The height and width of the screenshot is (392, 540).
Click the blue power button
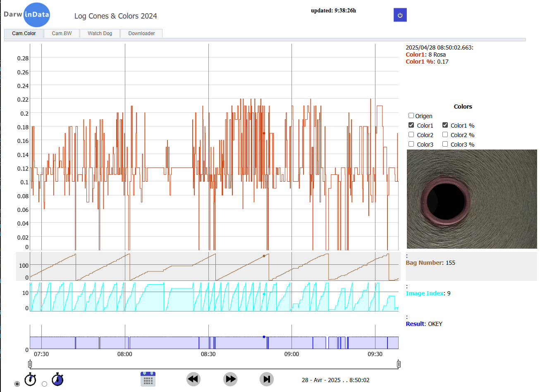click(x=400, y=15)
